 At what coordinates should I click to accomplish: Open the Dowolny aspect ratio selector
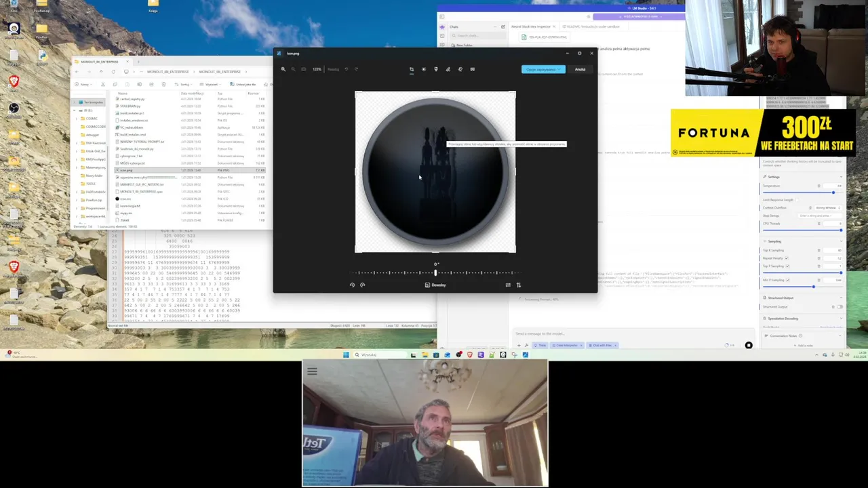point(435,285)
